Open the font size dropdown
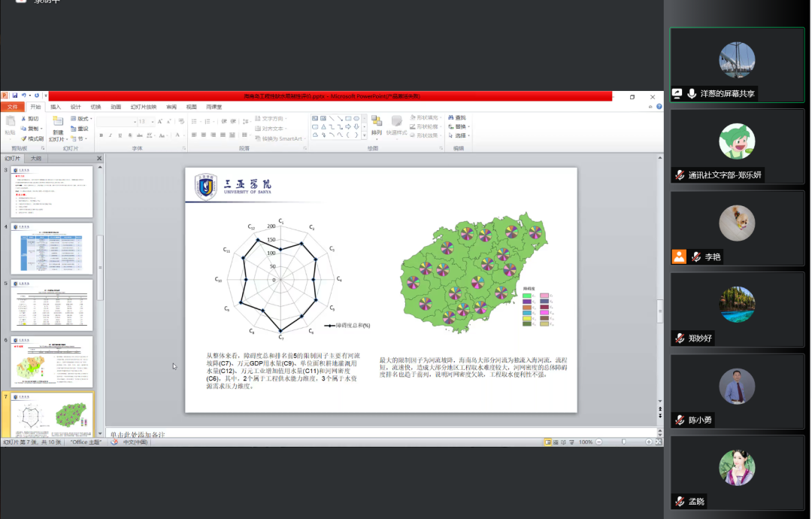Viewport: 812px width, 519px height. pyautogui.click(x=151, y=121)
